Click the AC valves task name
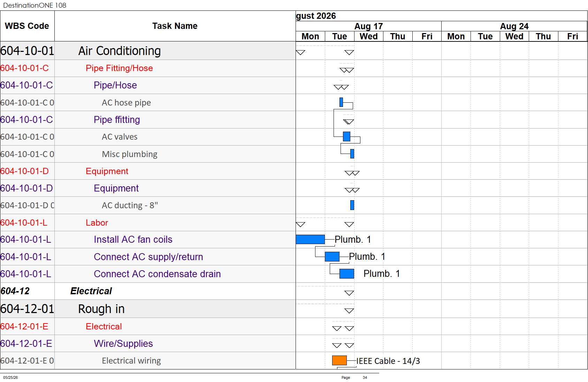 120,137
